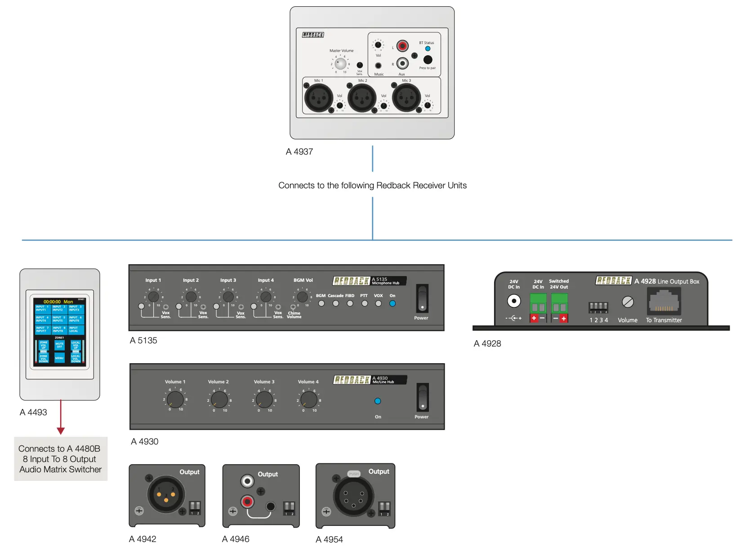
Task: Turn the Mic 3 Vol knob
Action: (x=428, y=106)
